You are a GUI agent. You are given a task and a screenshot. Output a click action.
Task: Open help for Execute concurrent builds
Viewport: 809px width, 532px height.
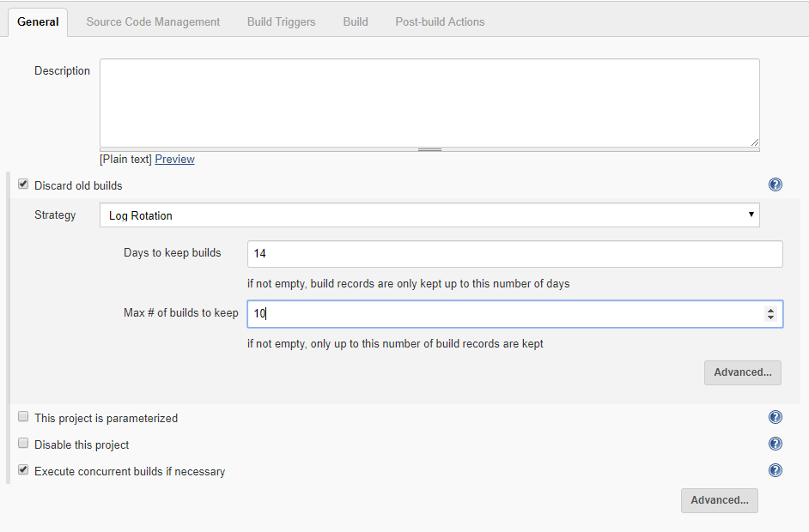tap(775, 470)
